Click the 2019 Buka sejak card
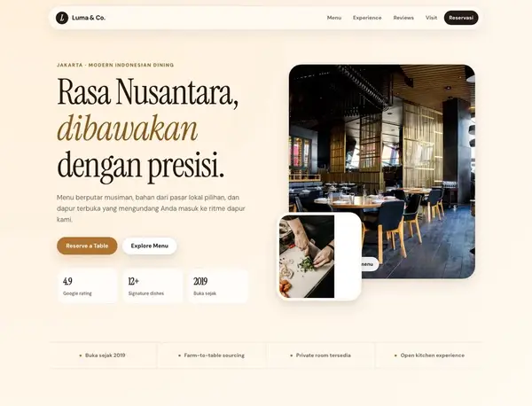The width and height of the screenshot is (532, 406). (218, 286)
